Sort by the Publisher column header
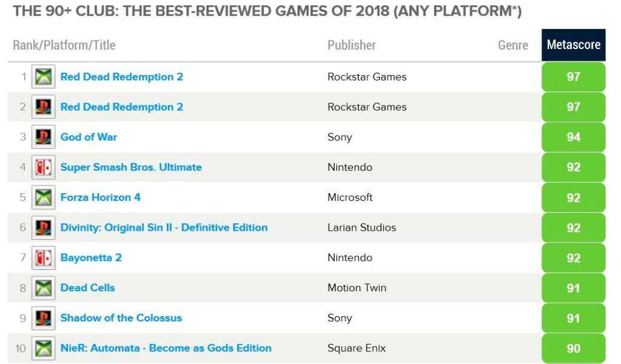This screenshot has height=364, width=621. point(352,45)
